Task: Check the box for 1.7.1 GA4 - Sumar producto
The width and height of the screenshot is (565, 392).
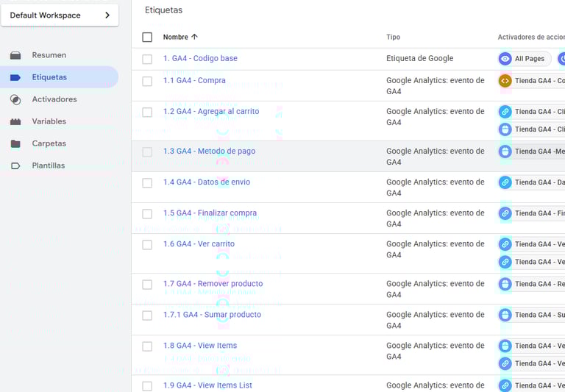Action: tap(147, 316)
